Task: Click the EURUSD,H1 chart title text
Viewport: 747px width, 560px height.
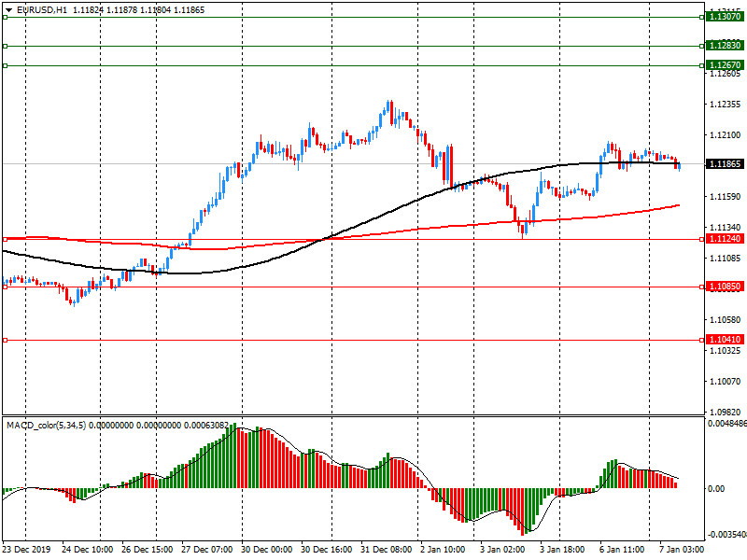Action: tap(42, 10)
